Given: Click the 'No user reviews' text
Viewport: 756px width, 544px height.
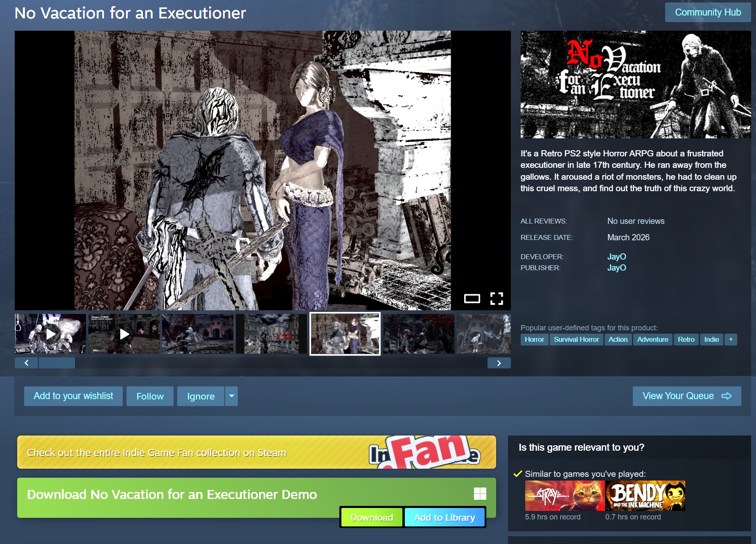Looking at the screenshot, I should (636, 221).
